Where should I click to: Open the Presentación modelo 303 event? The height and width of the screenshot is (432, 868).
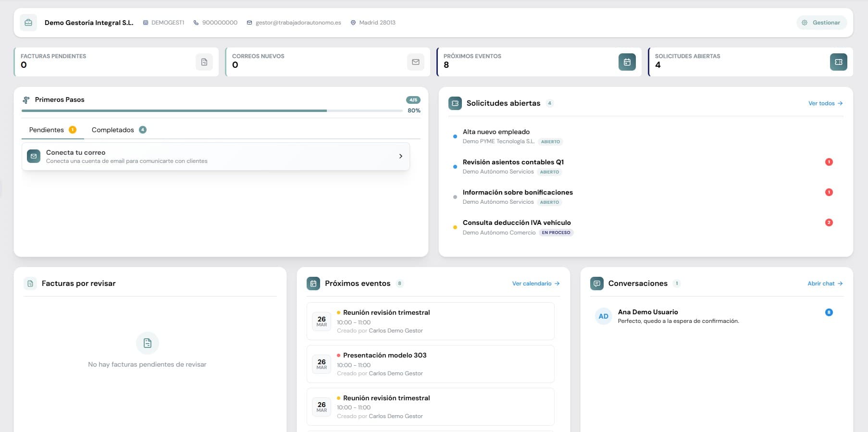click(x=431, y=364)
